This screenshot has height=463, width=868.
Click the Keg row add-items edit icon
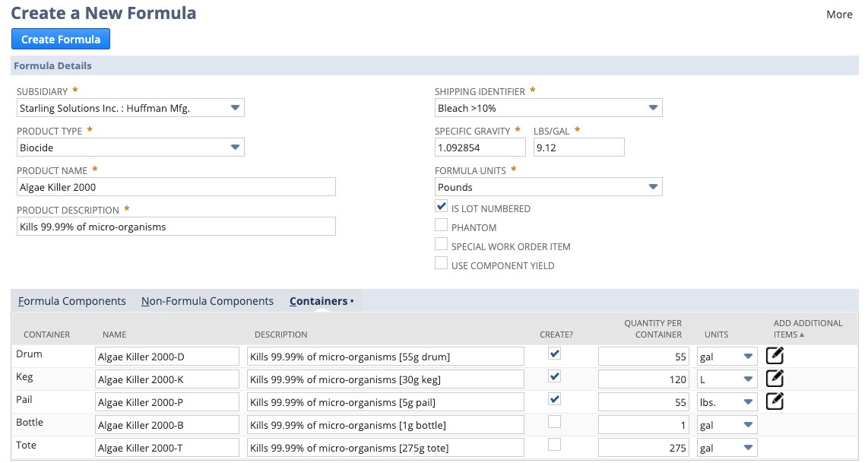(x=775, y=378)
